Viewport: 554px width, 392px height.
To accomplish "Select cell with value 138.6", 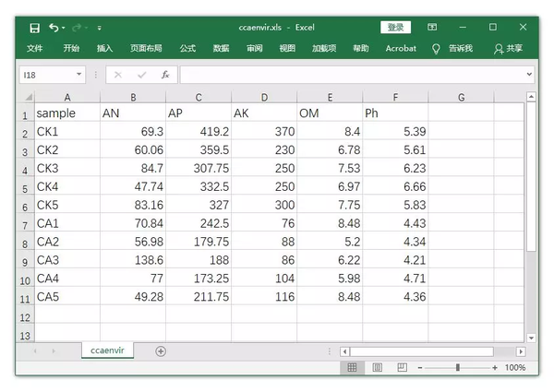I will pos(133,260).
